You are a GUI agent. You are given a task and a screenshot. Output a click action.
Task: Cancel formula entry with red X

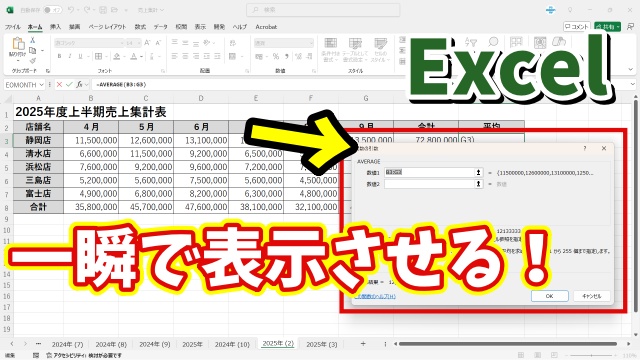(59, 84)
